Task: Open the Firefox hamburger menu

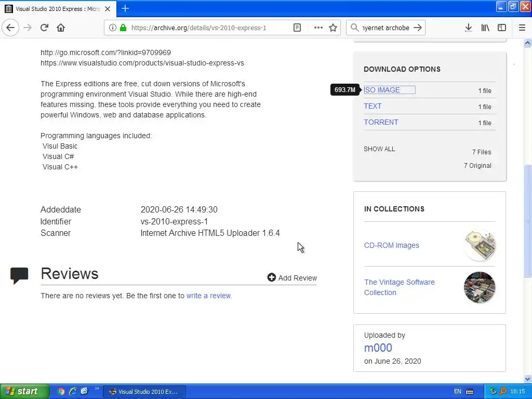Action: pos(522,28)
